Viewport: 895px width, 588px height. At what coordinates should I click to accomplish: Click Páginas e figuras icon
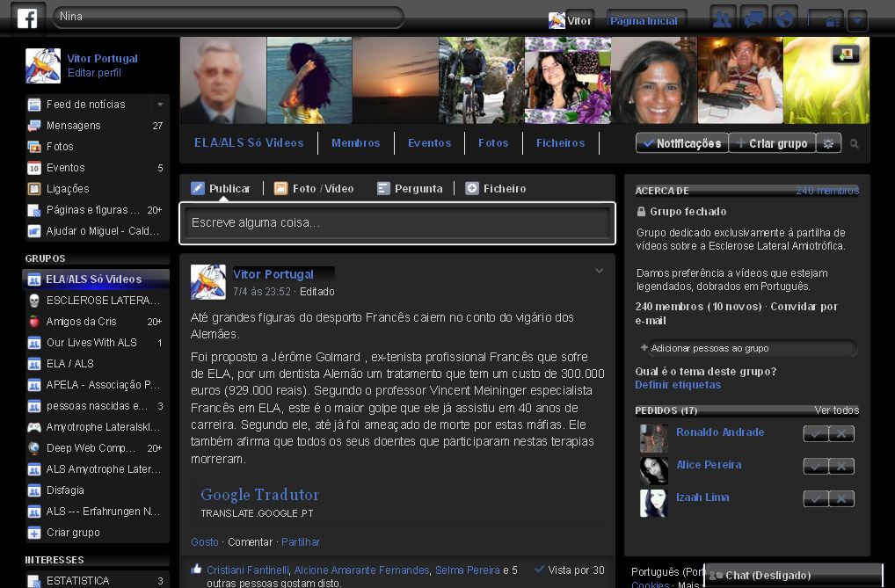tap(34, 210)
